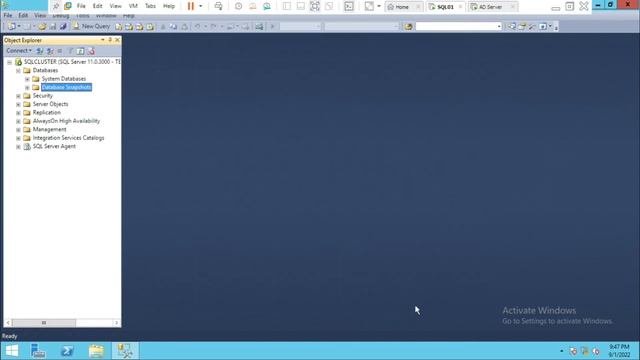Toggle auto-hide pin on Object Explorer
Screen dimensions: 640x360
110,40
